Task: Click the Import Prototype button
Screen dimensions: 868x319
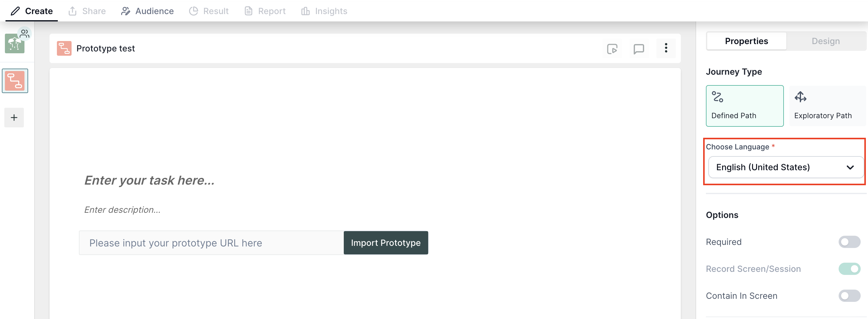Action: 385,243
